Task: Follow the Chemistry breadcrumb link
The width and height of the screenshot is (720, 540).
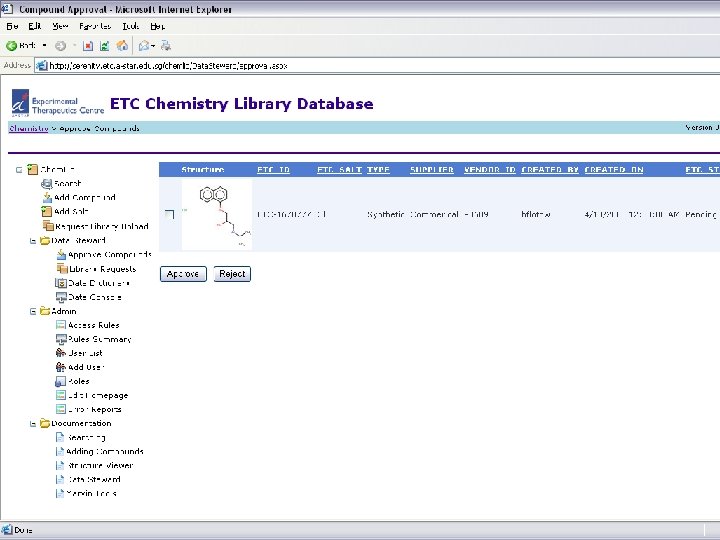Action: [x=28, y=128]
